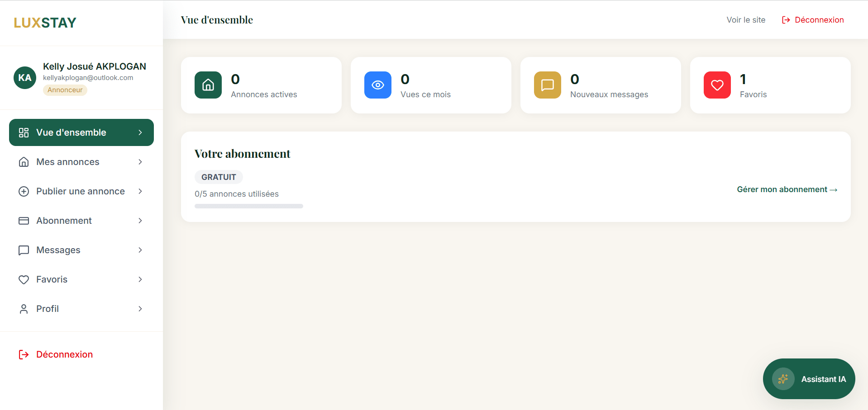Image resolution: width=868 pixels, height=410 pixels.
Task: Click the KA user avatar
Action: click(25, 78)
